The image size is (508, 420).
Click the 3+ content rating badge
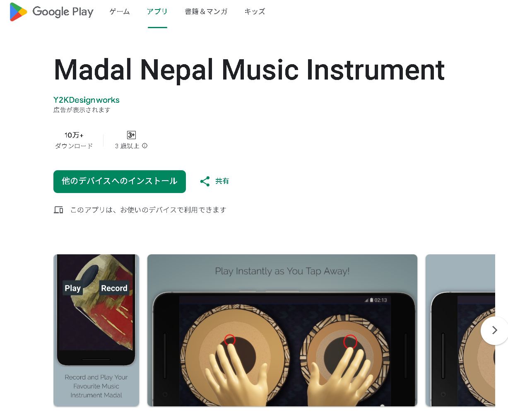pyautogui.click(x=131, y=135)
